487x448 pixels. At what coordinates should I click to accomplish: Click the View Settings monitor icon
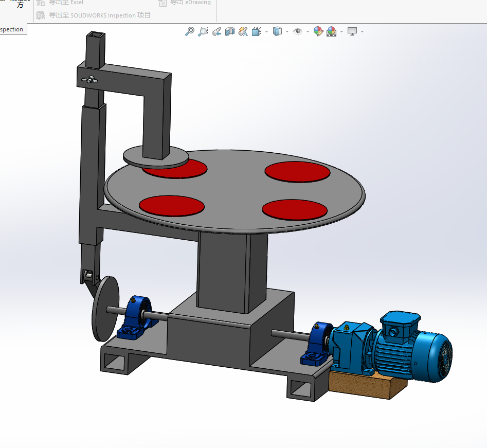pos(352,31)
